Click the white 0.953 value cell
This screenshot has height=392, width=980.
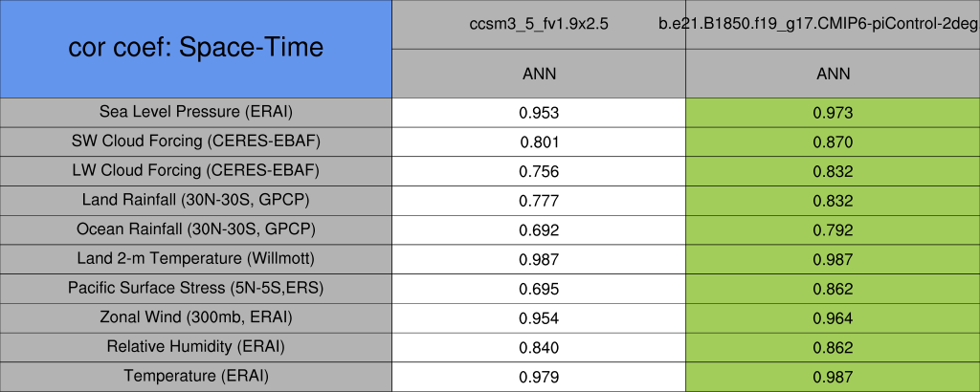click(x=539, y=113)
